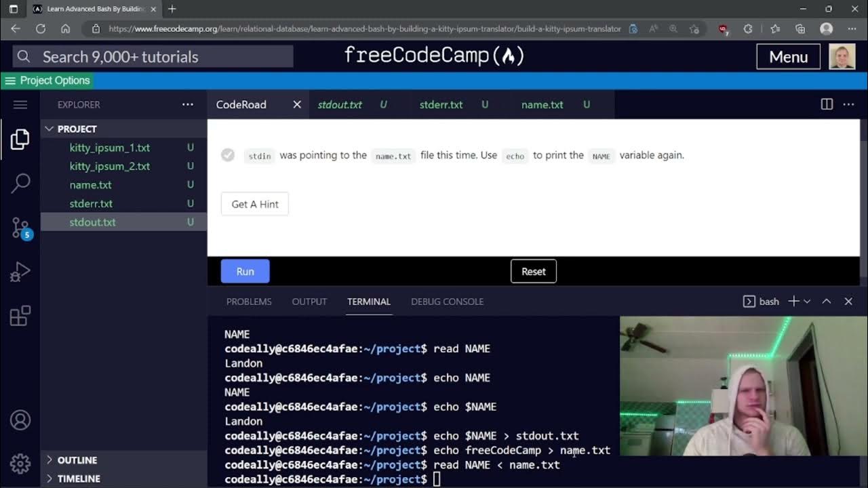Select the TERMINAL panel tab
The width and height of the screenshot is (868, 488).
369,302
